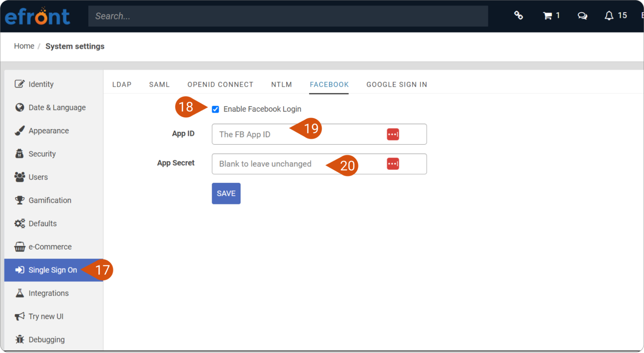This screenshot has height=353, width=644.
Task: Click the header Search box
Action: [288, 16]
